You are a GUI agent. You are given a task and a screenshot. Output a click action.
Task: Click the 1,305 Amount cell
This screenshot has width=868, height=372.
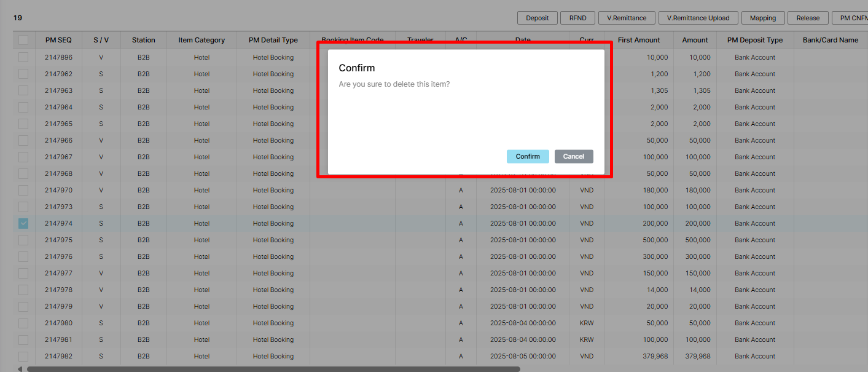click(695, 90)
